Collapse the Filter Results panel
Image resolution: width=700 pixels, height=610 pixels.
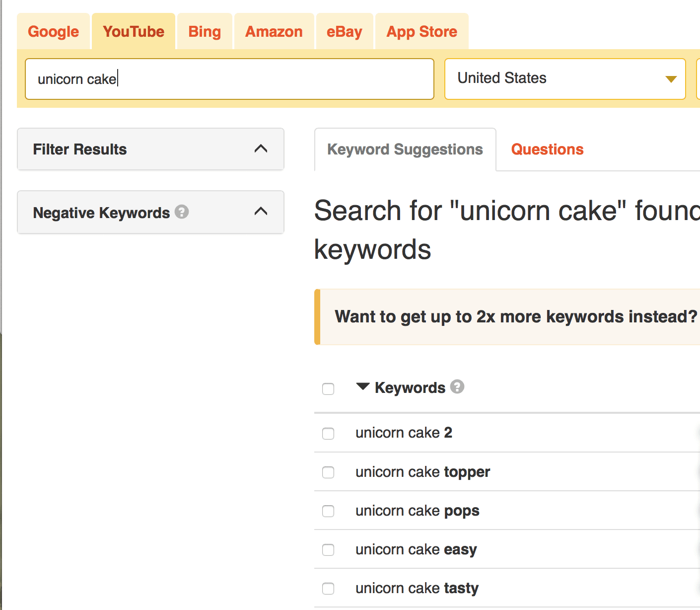point(150,149)
